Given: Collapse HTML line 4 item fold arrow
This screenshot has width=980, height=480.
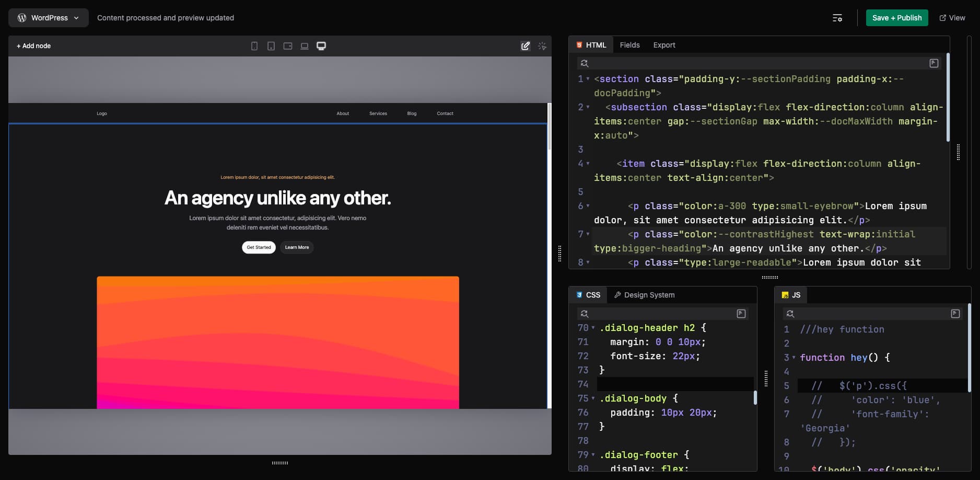Looking at the screenshot, I should (588, 164).
